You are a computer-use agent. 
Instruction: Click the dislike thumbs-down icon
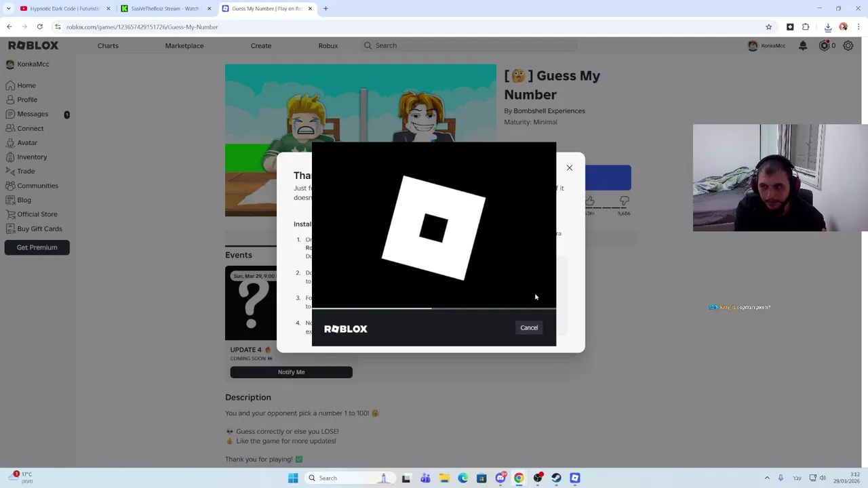point(624,202)
